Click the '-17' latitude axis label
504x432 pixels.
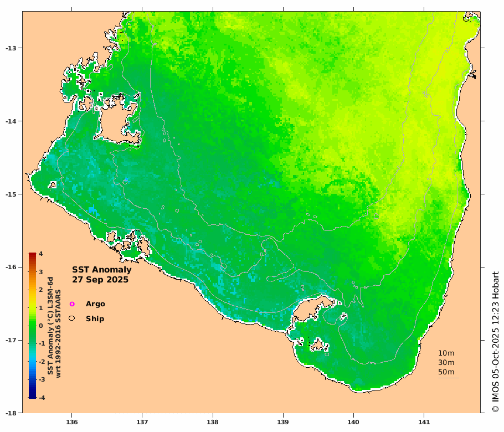point(10,340)
